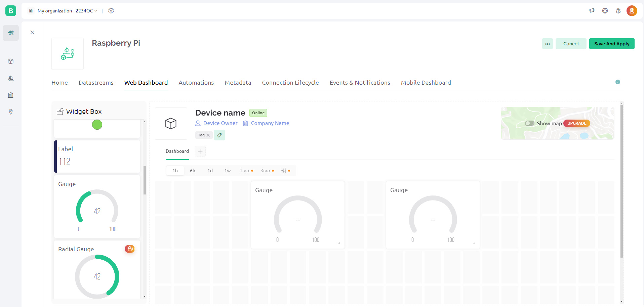
Task: Open the Organizations building sidebar icon
Action: pos(11,95)
